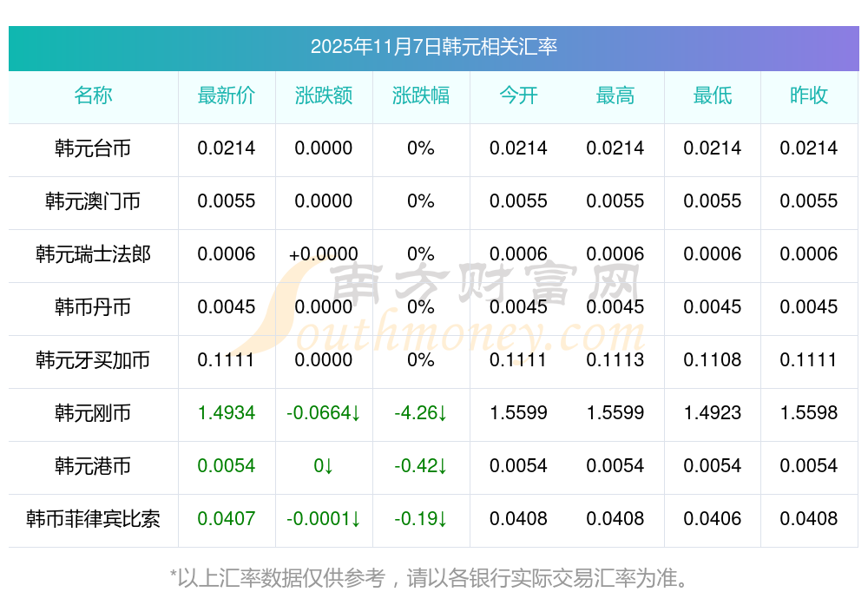
Task: Open the 韩元牙买加币 row name
Action: pos(93,360)
